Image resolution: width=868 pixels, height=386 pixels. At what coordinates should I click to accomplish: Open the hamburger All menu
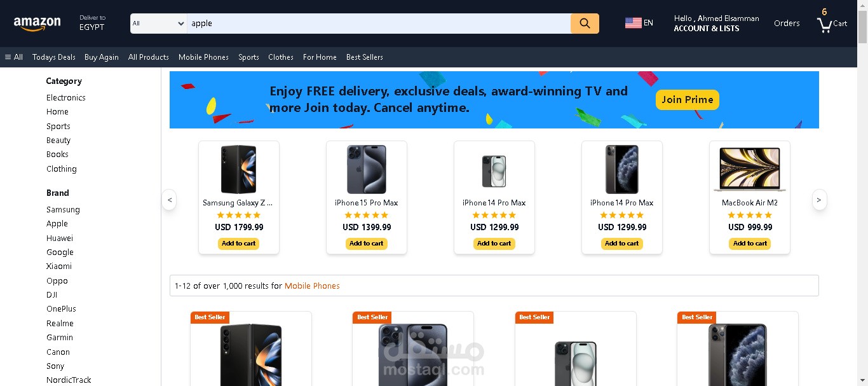[14, 57]
